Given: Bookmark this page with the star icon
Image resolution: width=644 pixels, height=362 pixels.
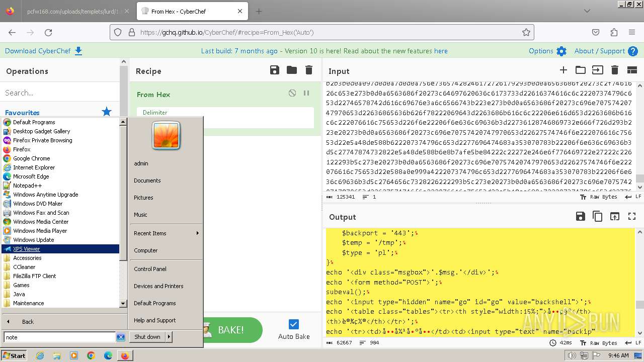Looking at the screenshot, I should tap(526, 32).
